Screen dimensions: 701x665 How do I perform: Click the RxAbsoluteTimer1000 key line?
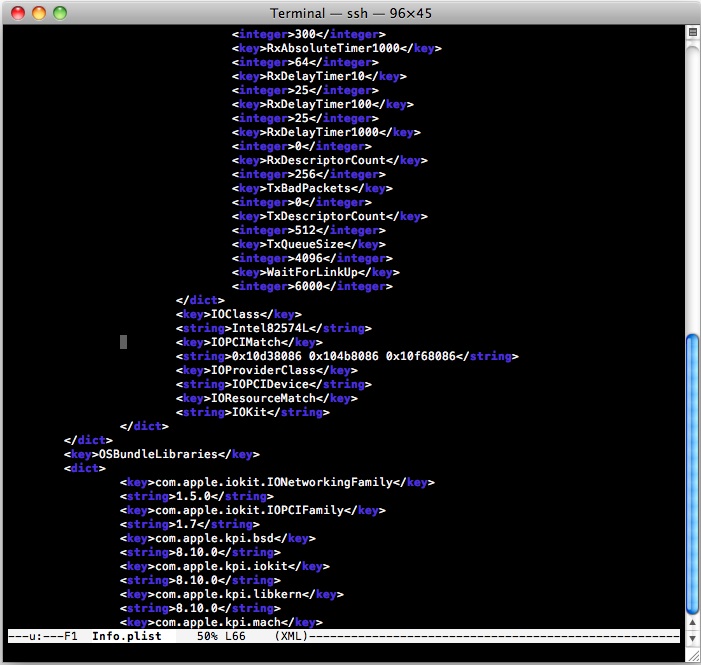(x=337, y=48)
